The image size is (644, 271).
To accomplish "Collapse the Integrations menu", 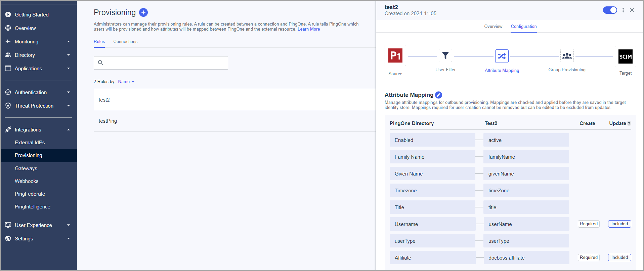I will (x=69, y=129).
